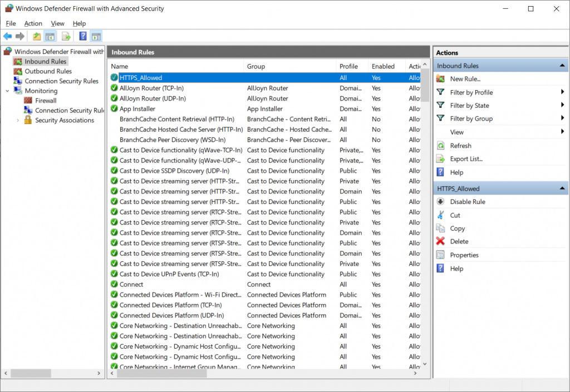Screen dimensions: 570x392
Task: Click the Connection Security Rules tree icon
Action: pos(18,81)
